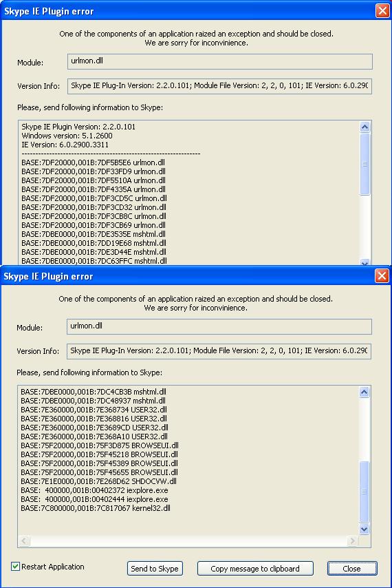Screen dimensions: 392x588
Task: Click log line 7DF3CB69 urlmon.dll
Action: (94, 225)
